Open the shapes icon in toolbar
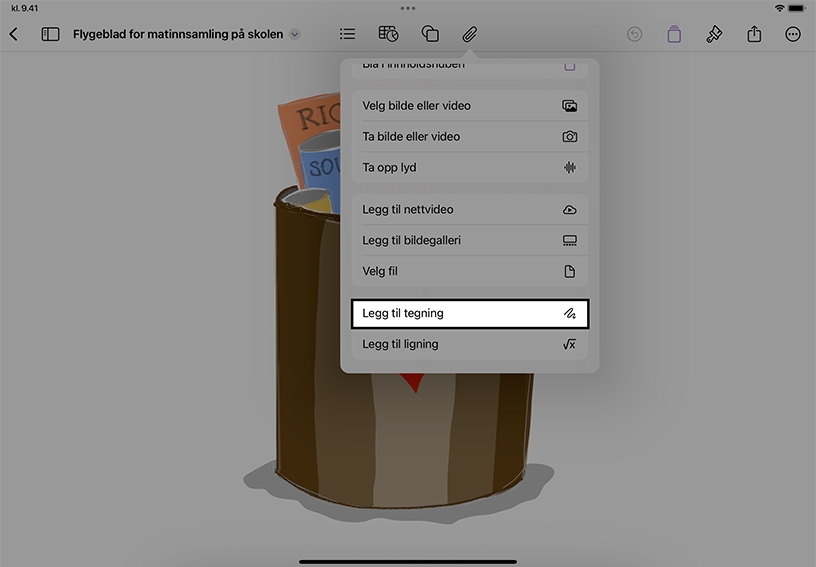 [x=430, y=34]
